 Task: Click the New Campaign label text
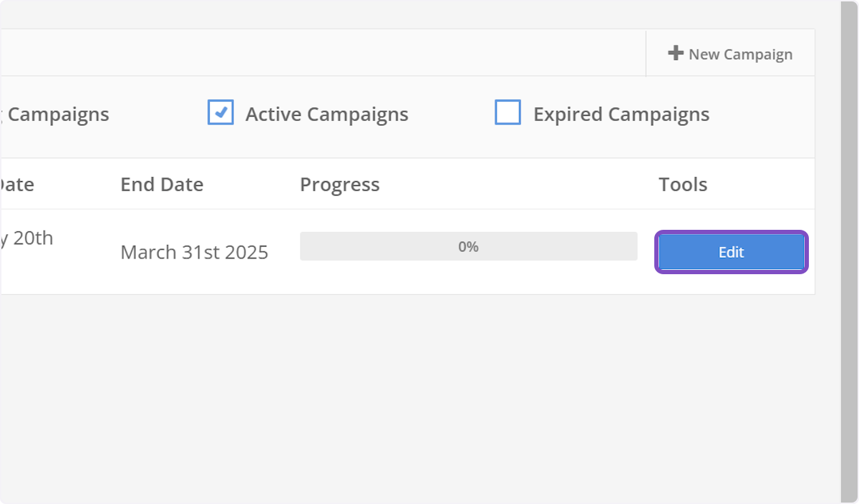tap(741, 54)
